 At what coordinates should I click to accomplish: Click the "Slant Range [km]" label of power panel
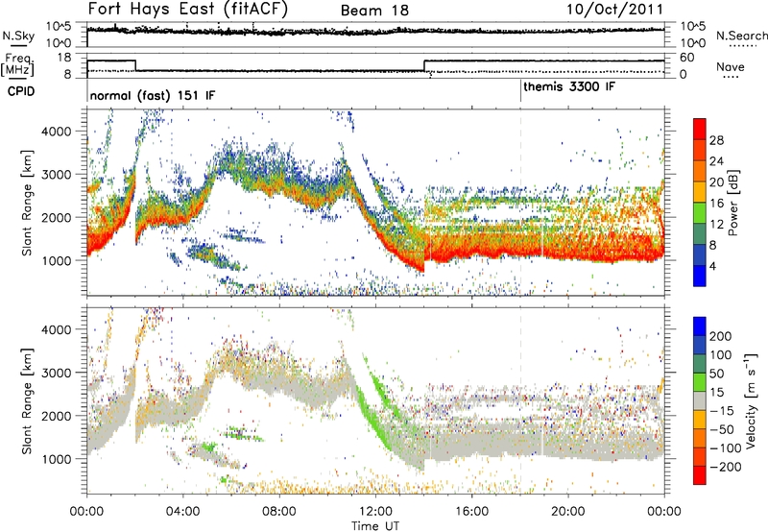click(x=27, y=203)
